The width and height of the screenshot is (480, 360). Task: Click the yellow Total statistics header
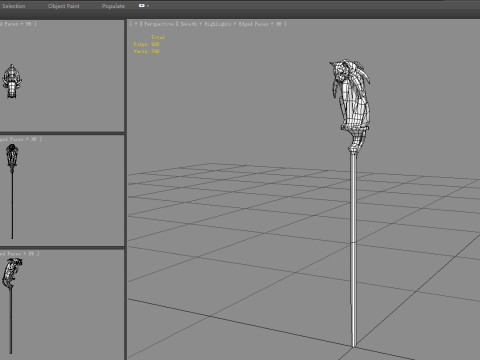[158, 37]
